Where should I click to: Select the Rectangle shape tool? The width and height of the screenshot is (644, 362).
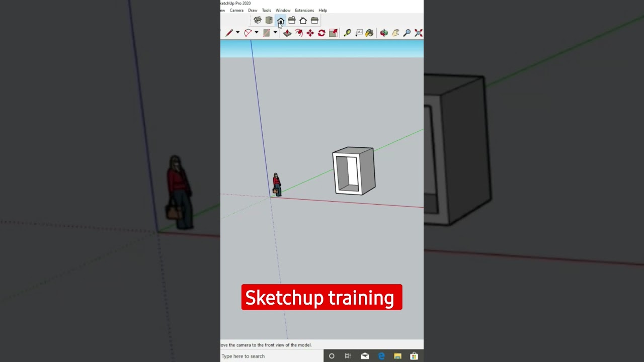[x=267, y=33]
